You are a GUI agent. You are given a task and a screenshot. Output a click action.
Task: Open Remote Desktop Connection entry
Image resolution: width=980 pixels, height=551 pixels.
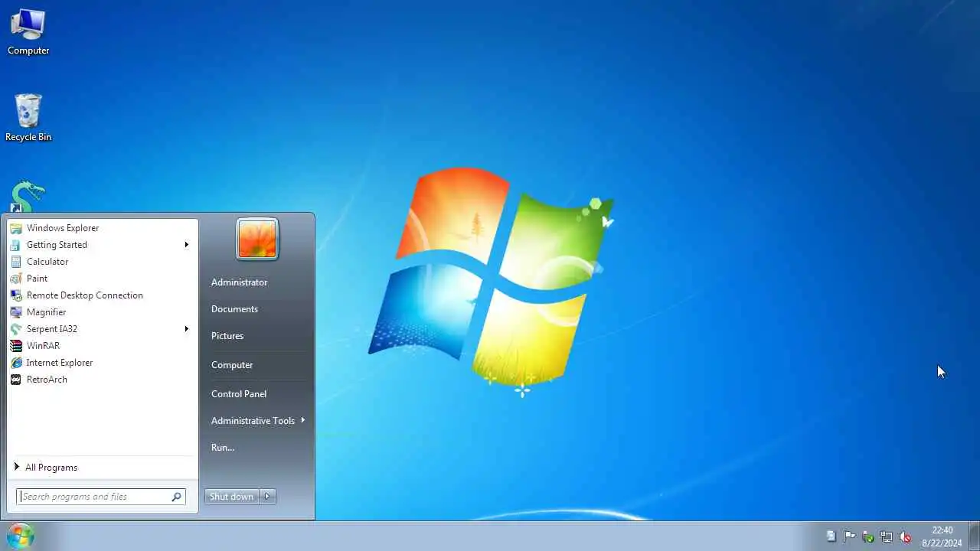pos(103,295)
